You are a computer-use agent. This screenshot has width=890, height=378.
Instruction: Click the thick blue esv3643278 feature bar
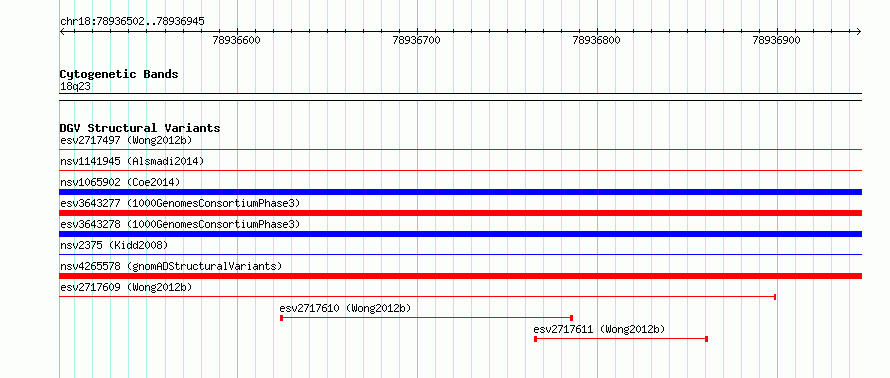coord(461,234)
